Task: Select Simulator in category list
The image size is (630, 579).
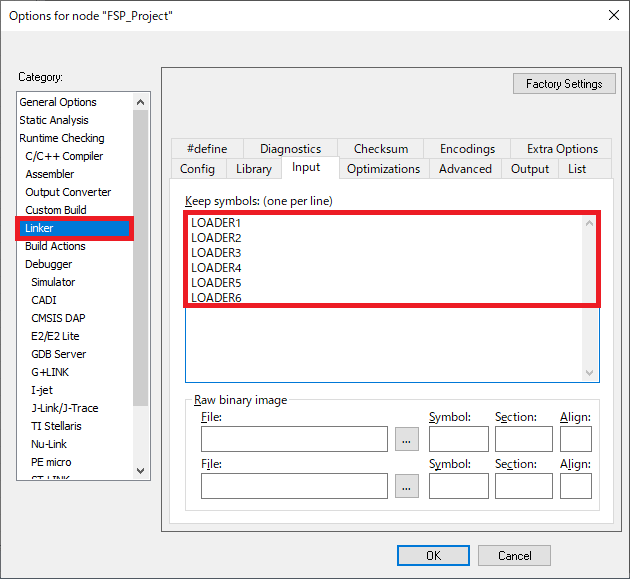Action: 53,282
